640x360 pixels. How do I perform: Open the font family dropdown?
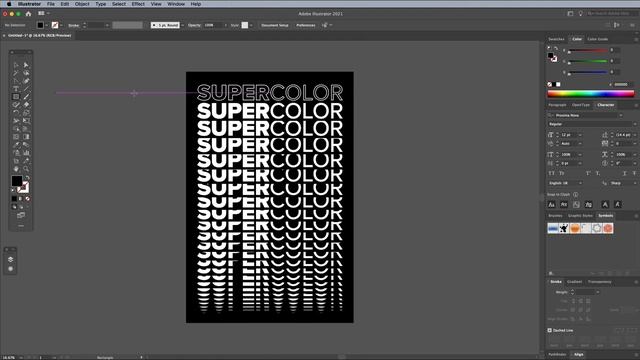point(621,116)
